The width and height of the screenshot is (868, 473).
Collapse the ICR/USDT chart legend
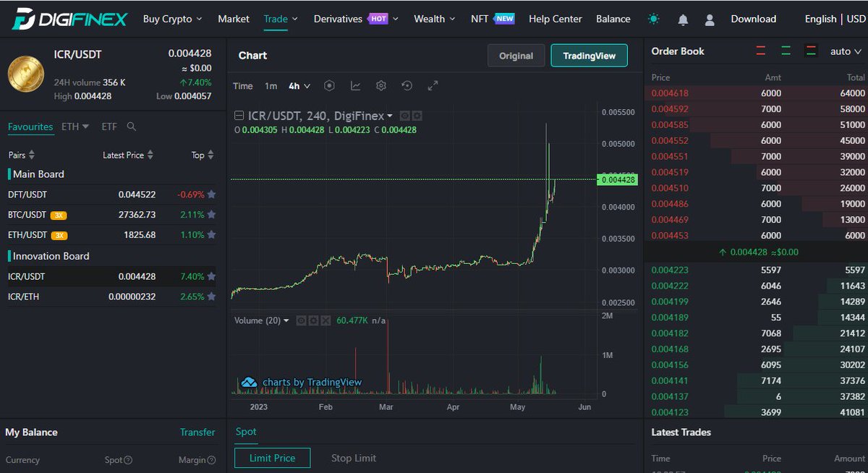(239, 116)
